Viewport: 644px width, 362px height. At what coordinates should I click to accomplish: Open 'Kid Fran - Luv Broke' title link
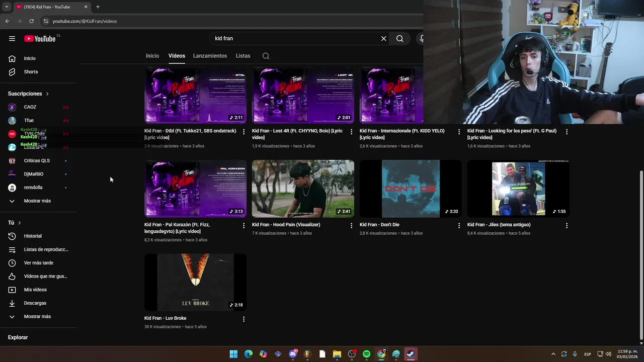166,318
